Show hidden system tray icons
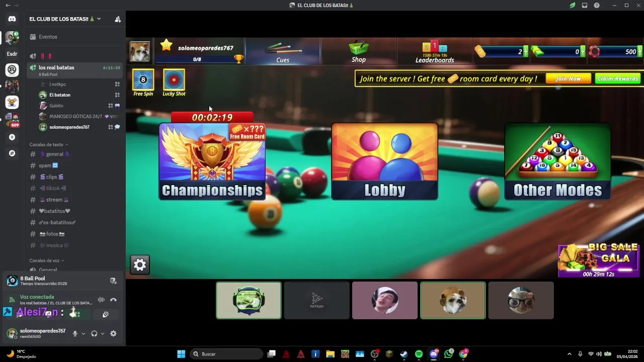The height and width of the screenshot is (362, 644). [570, 354]
